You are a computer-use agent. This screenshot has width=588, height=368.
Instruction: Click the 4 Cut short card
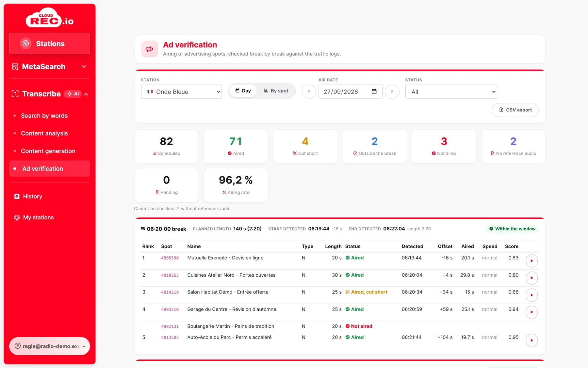tap(305, 146)
